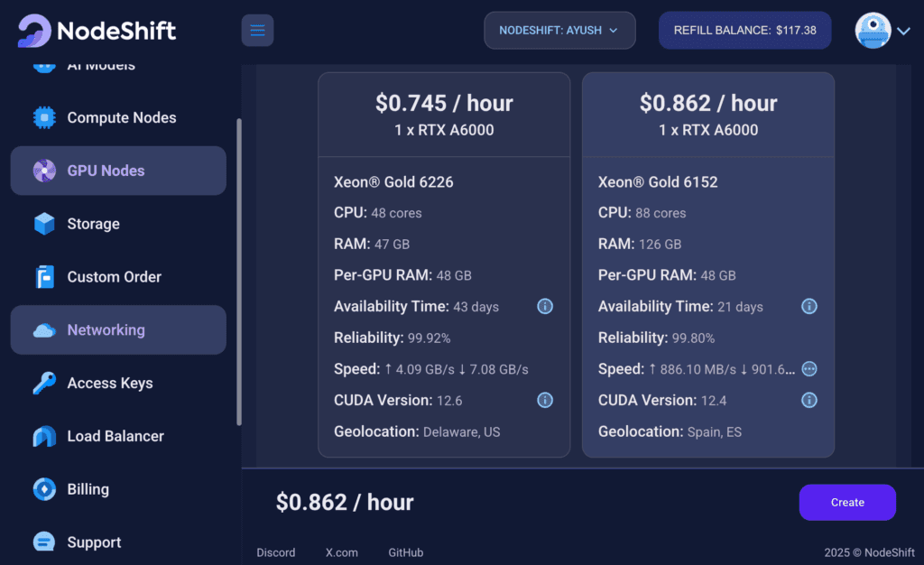Open the GitHub footer link

405,552
